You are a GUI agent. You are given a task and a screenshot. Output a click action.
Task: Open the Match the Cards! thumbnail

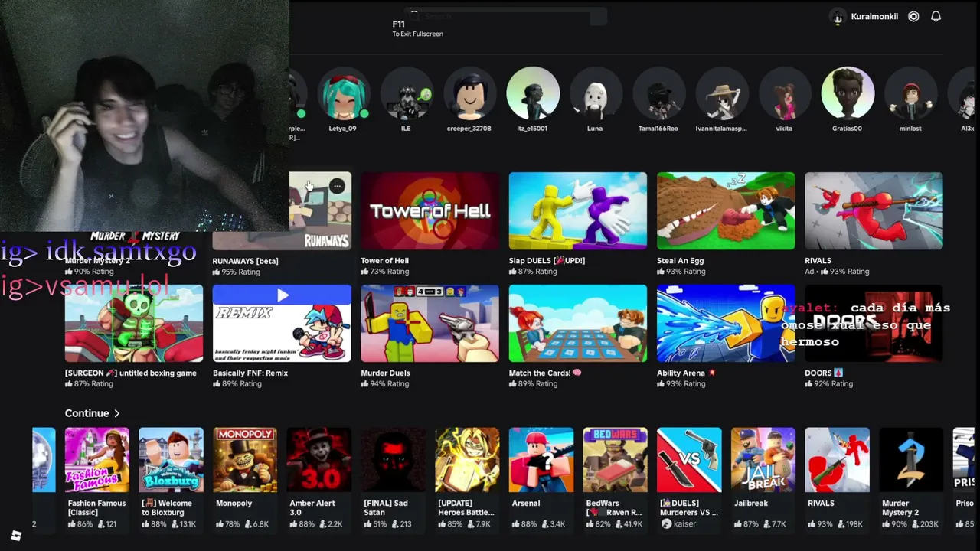point(578,323)
